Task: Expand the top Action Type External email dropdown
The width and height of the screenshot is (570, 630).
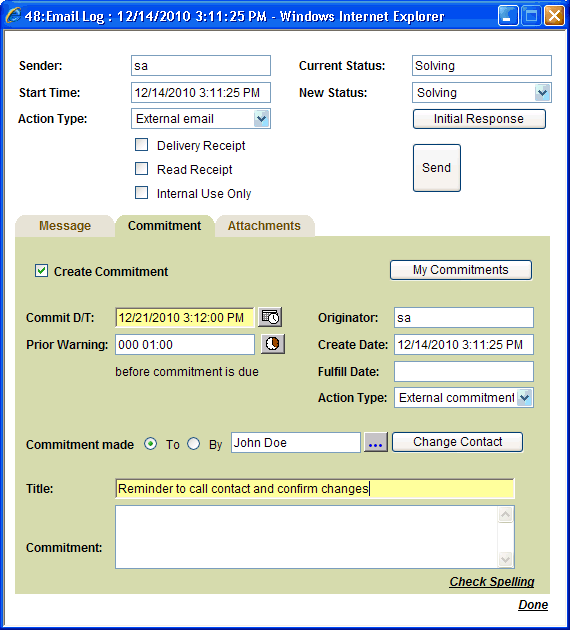Action: pyautogui.click(x=262, y=119)
